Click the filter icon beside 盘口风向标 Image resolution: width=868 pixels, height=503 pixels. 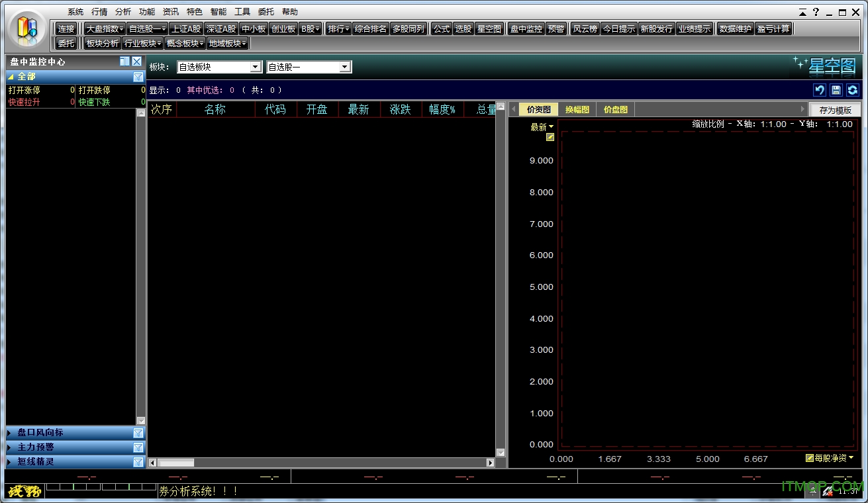click(x=138, y=433)
